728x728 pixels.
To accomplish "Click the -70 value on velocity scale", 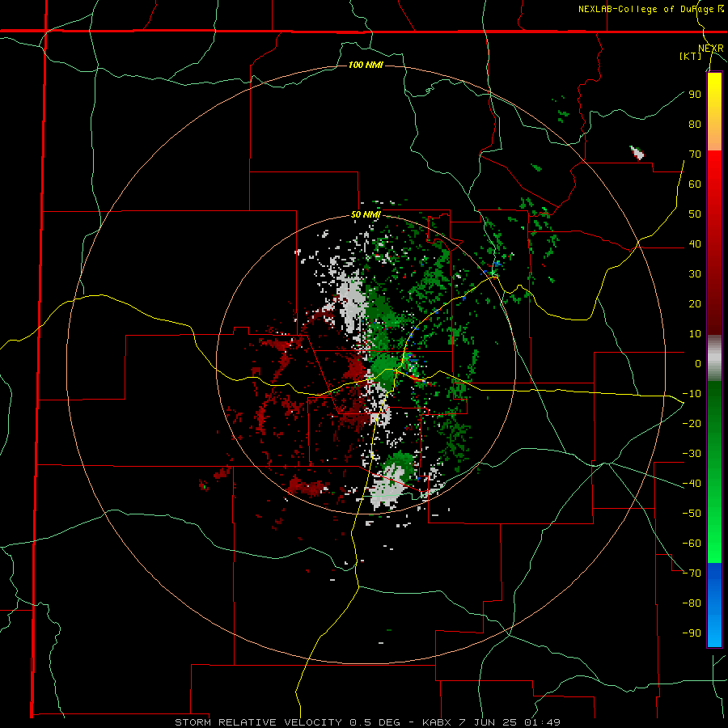I will point(692,573).
